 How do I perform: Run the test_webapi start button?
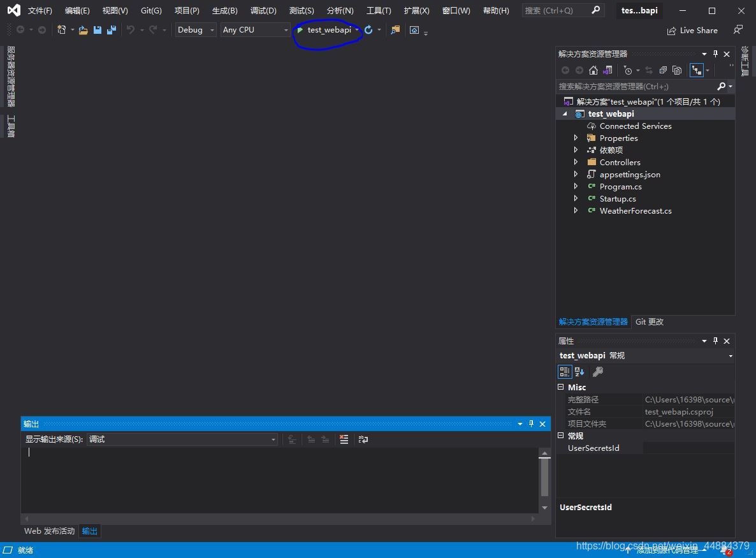point(324,30)
